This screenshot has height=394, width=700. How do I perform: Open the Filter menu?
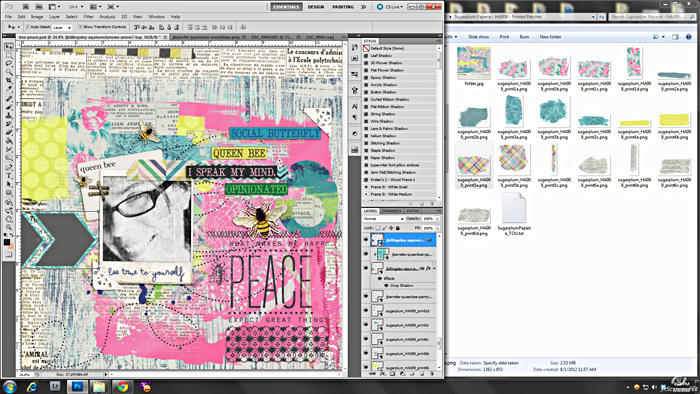coord(88,17)
